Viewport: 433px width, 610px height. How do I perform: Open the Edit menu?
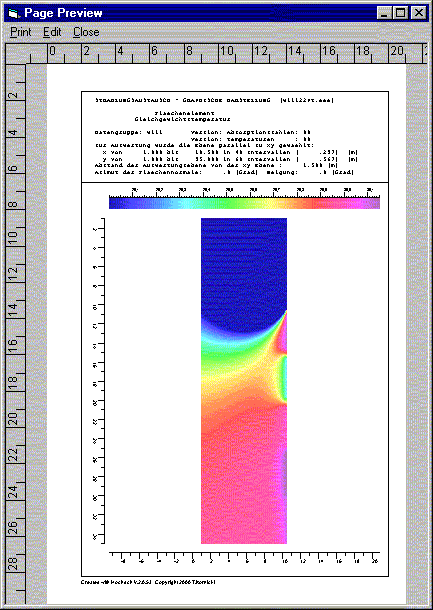pyautogui.click(x=52, y=32)
